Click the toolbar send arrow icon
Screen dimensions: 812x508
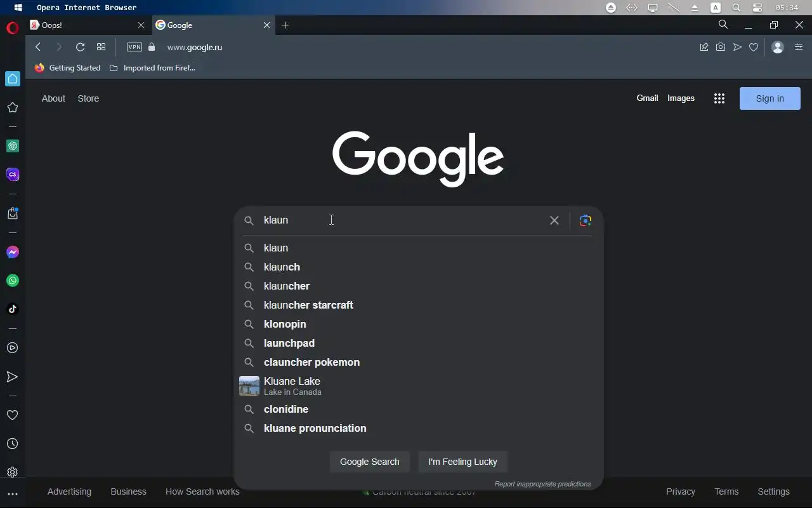tap(737, 47)
